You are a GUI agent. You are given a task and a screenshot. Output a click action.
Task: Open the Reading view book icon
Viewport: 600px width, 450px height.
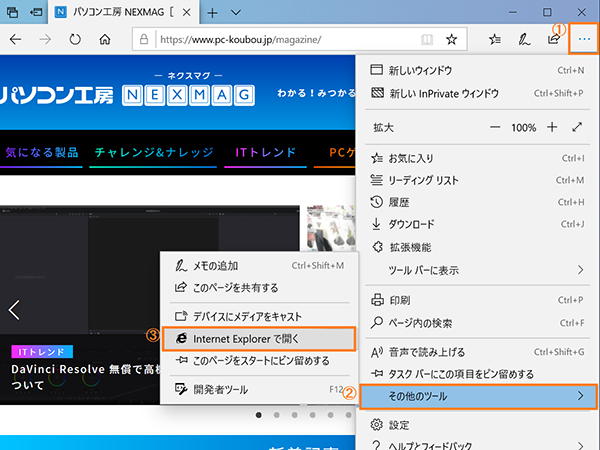[x=428, y=40]
